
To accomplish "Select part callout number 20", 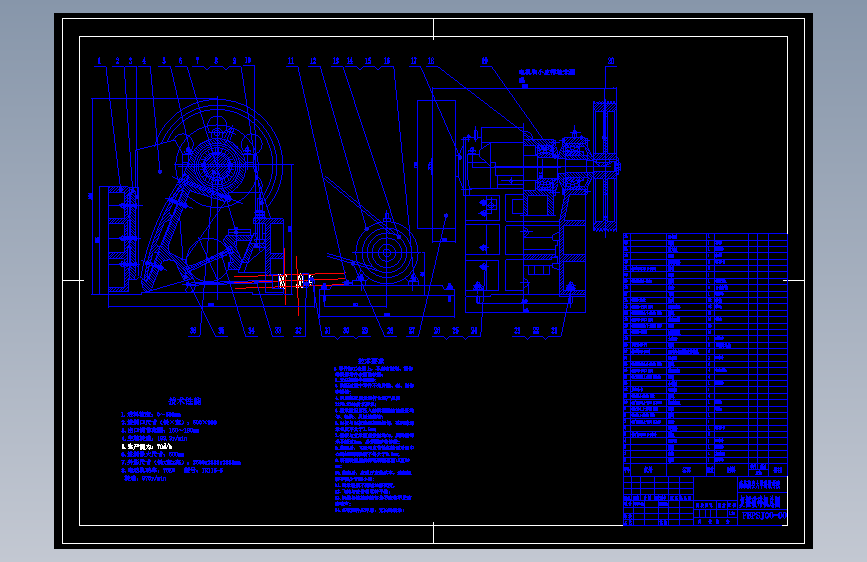I will pyautogui.click(x=611, y=61).
